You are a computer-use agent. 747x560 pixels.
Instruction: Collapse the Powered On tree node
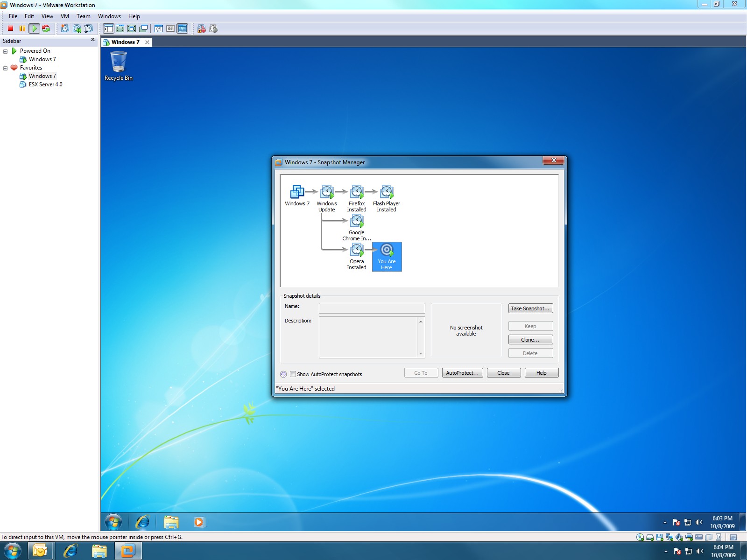pyautogui.click(x=5, y=51)
